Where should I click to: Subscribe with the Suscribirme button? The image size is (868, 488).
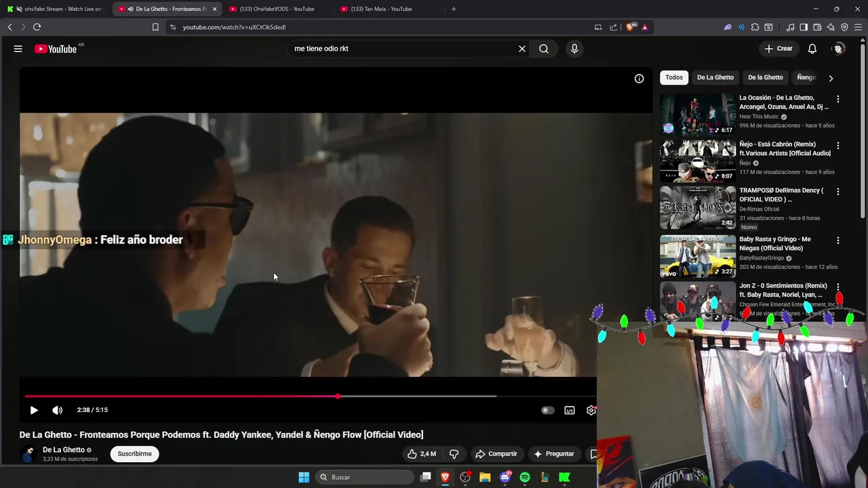tap(134, 454)
